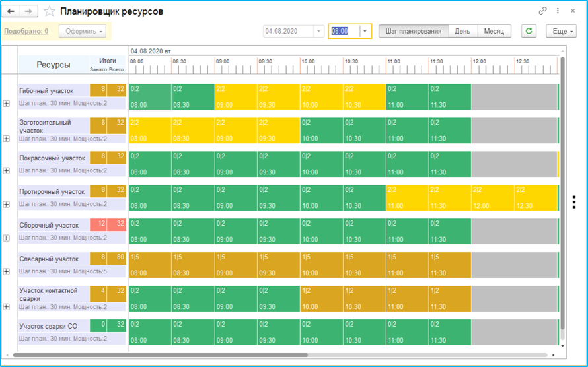
Task: Go back with the left arrow button
Action: [x=11, y=11]
